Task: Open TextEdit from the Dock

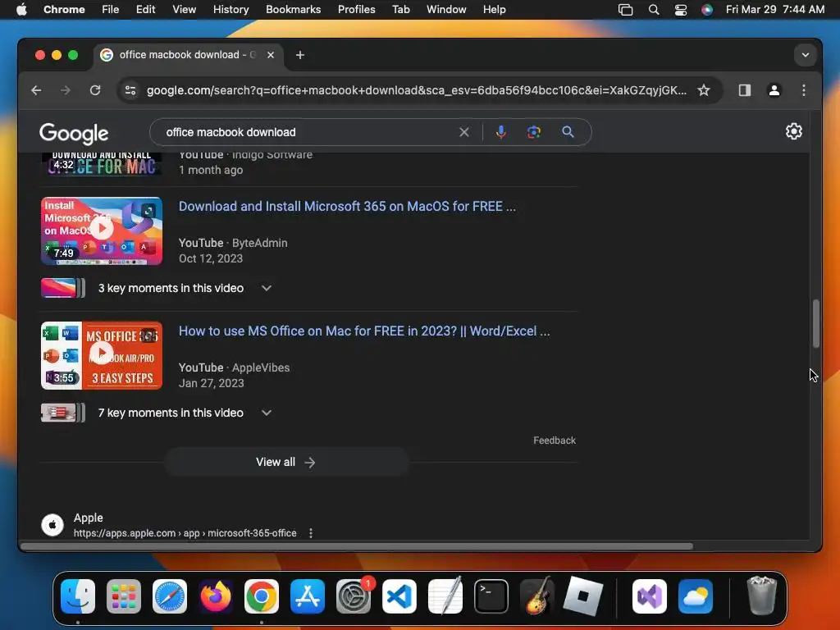Action: coord(445,596)
